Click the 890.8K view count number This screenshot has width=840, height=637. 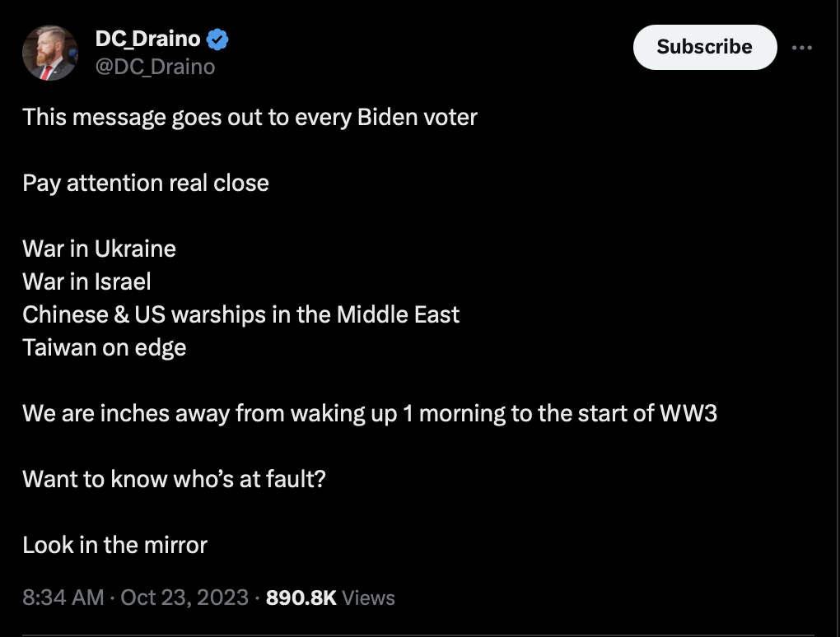click(x=301, y=597)
